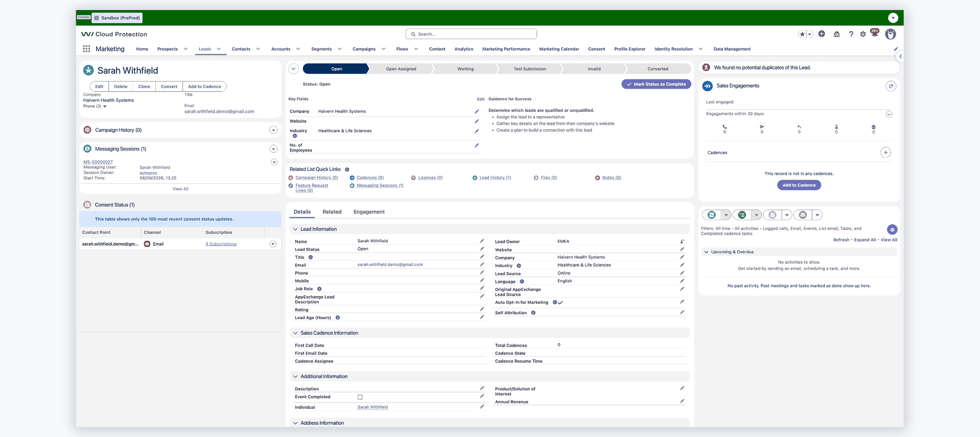
Task: Refresh the Sales Engagements panel
Action: [891, 86]
